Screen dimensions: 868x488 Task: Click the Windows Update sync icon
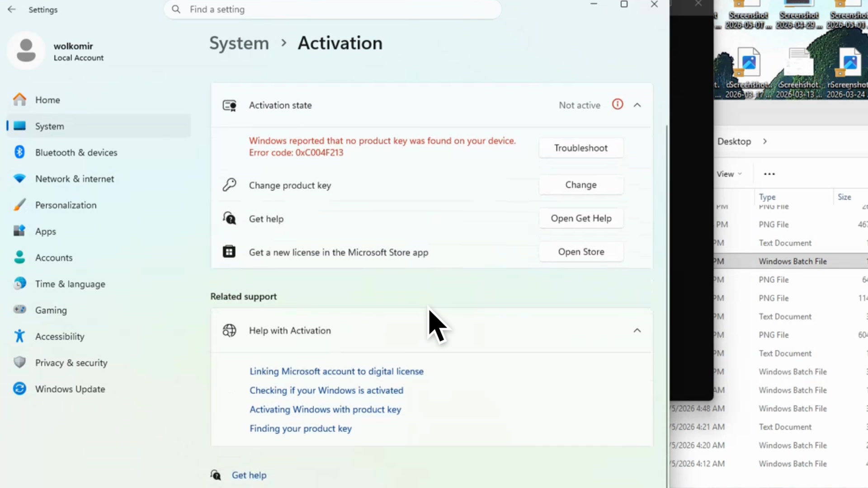19,389
